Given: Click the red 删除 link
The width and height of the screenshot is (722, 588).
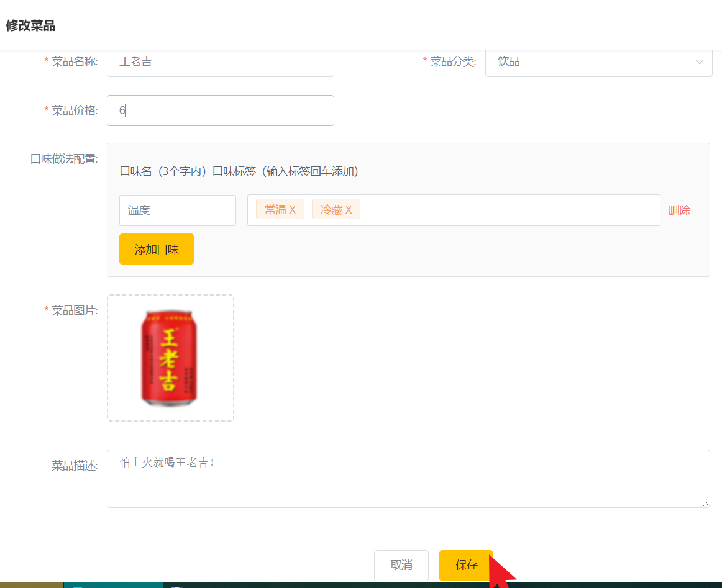Looking at the screenshot, I should tap(679, 210).
